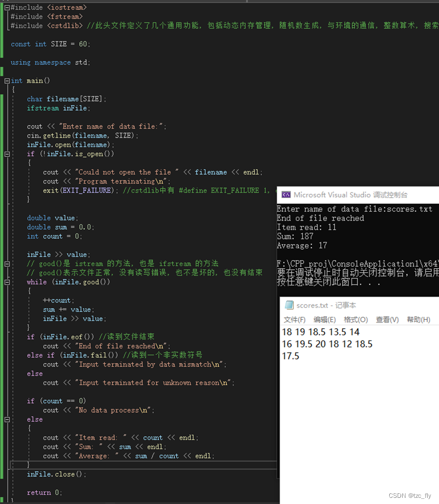
Task: Open the 帮助(H) menu in Notepad
Action: click(419, 320)
